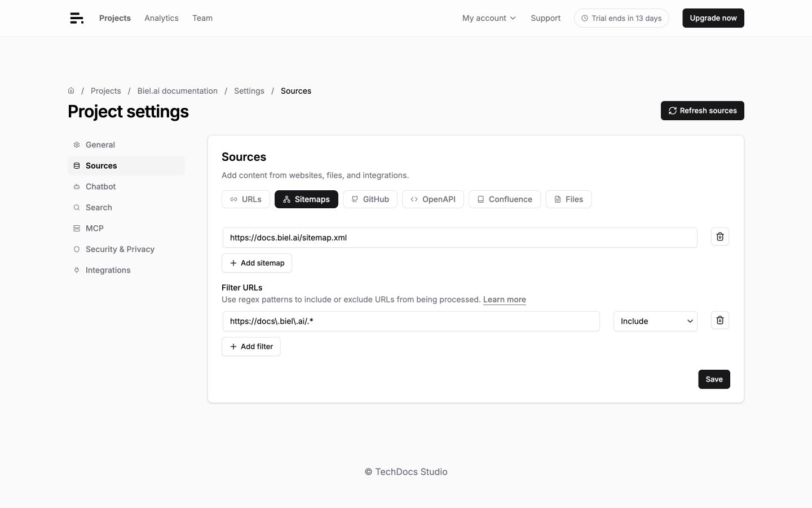Open Biel.ai documentation breadcrumb

177,91
